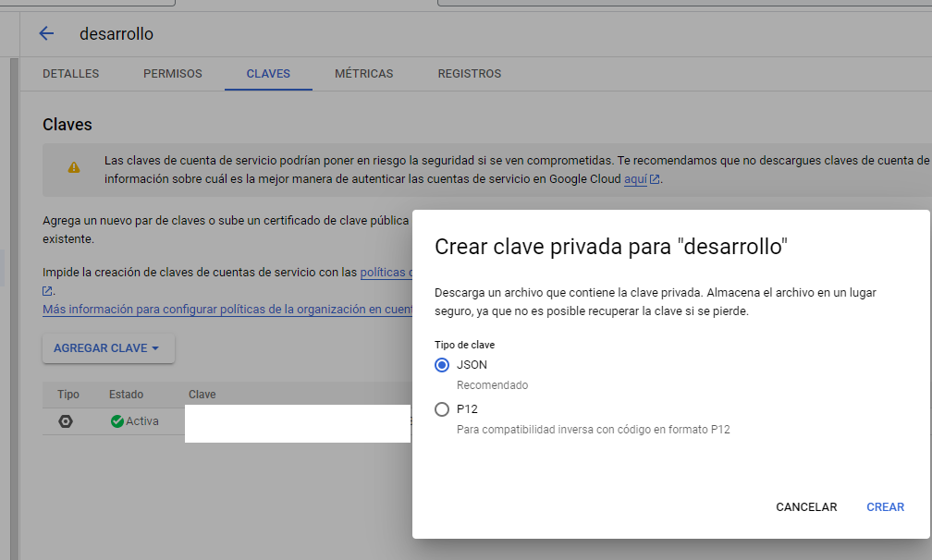Open the 'aquí' authentication info link

pyautogui.click(x=634, y=180)
